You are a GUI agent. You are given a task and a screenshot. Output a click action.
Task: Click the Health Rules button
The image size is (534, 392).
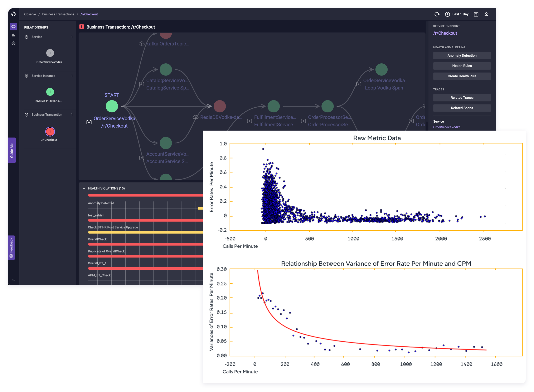coord(462,66)
